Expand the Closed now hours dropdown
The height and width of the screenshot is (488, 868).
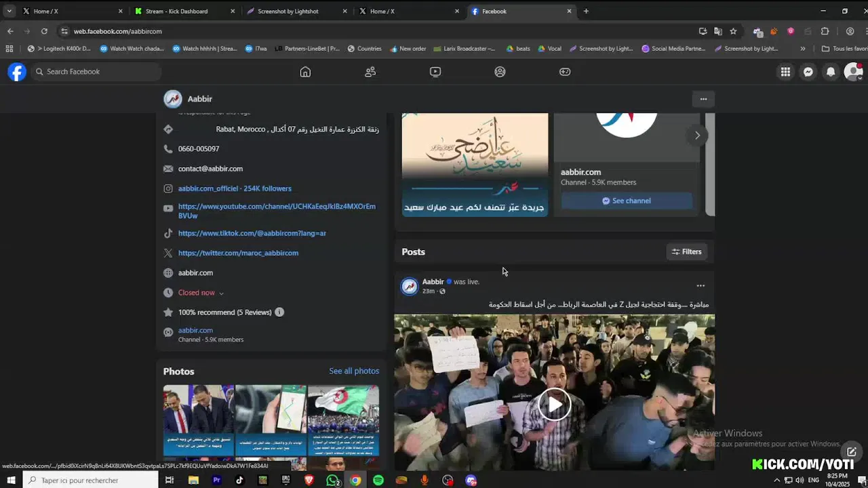(x=201, y=293)
